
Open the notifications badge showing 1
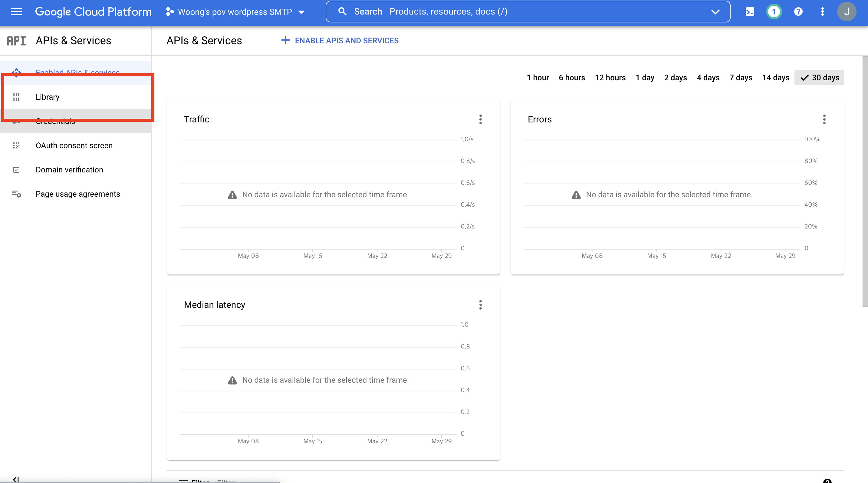(x=774, y=12)
